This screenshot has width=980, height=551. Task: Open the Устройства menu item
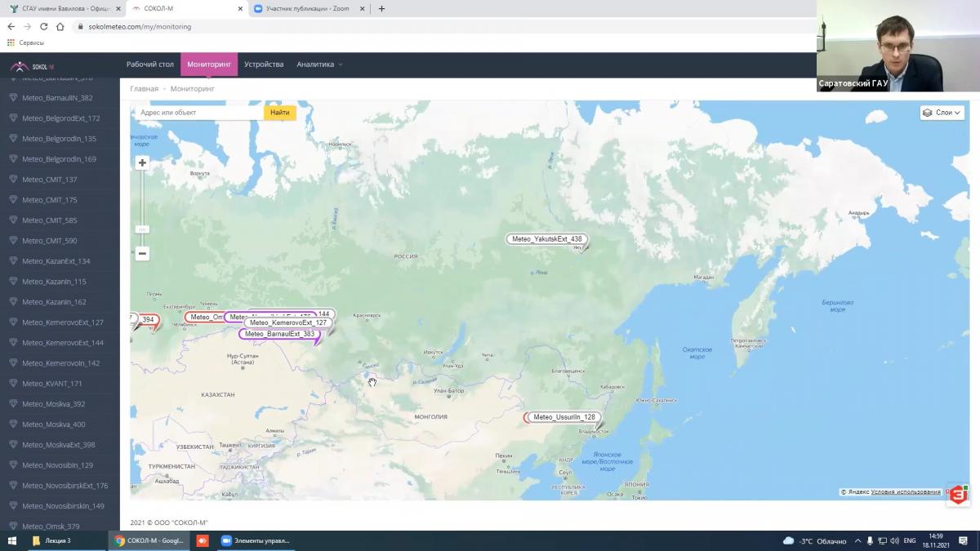click(264, 64)
